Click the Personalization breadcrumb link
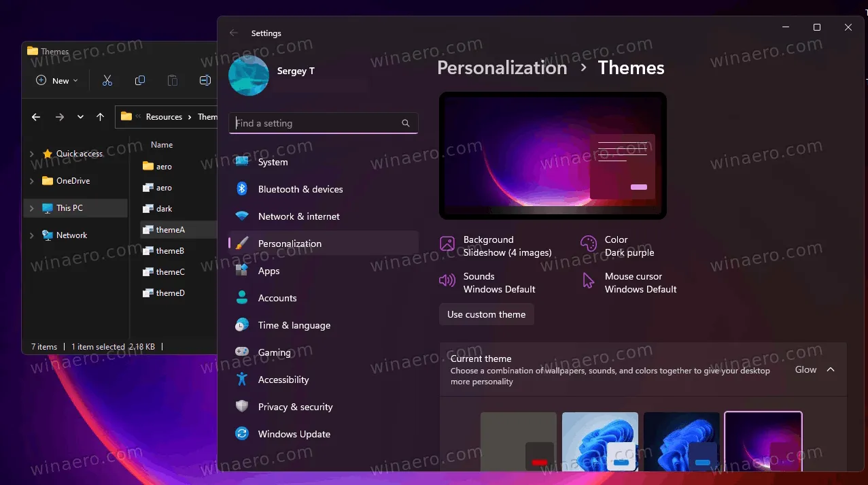This screenshot has width=868, height=485. click(x=502, y=67)
